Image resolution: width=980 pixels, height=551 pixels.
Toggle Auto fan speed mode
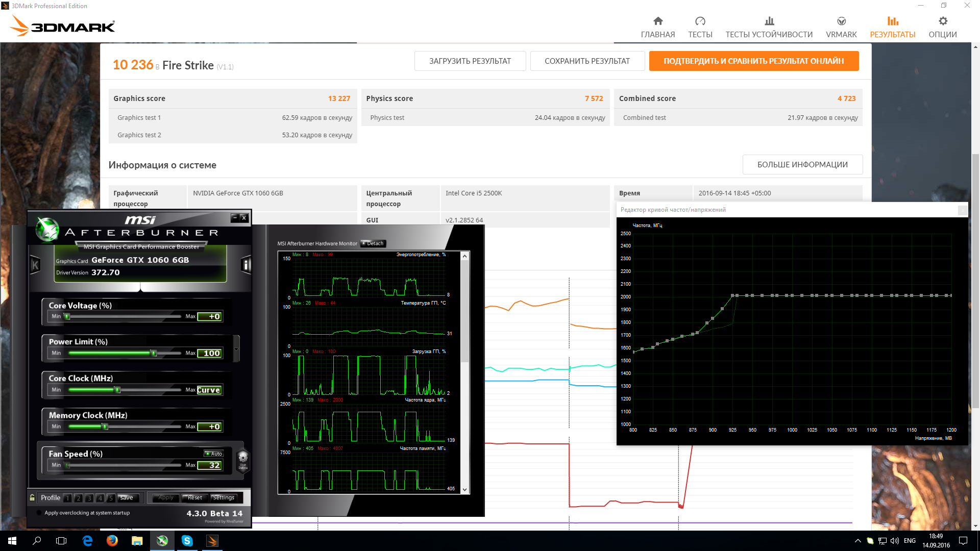pyautogui.click(x=213, y=454)
